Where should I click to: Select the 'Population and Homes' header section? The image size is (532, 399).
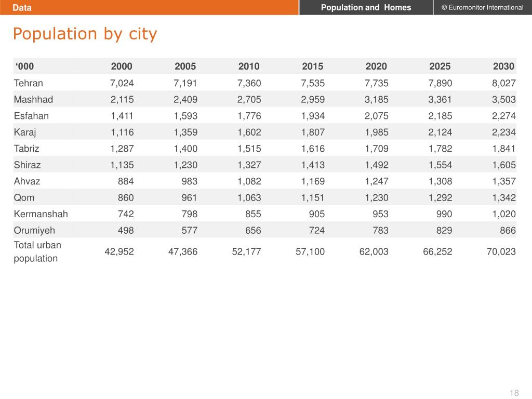click(x=366, y=7)
